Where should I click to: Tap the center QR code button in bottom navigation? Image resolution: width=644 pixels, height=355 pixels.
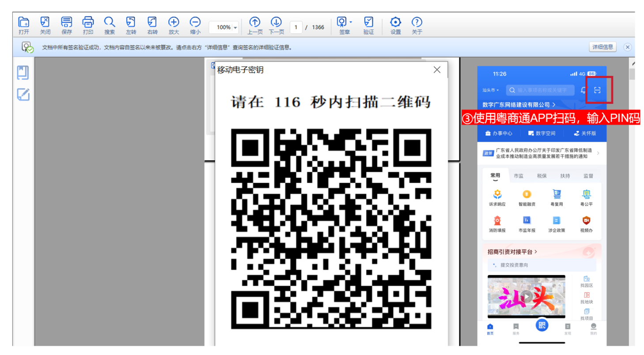point(542,326)
